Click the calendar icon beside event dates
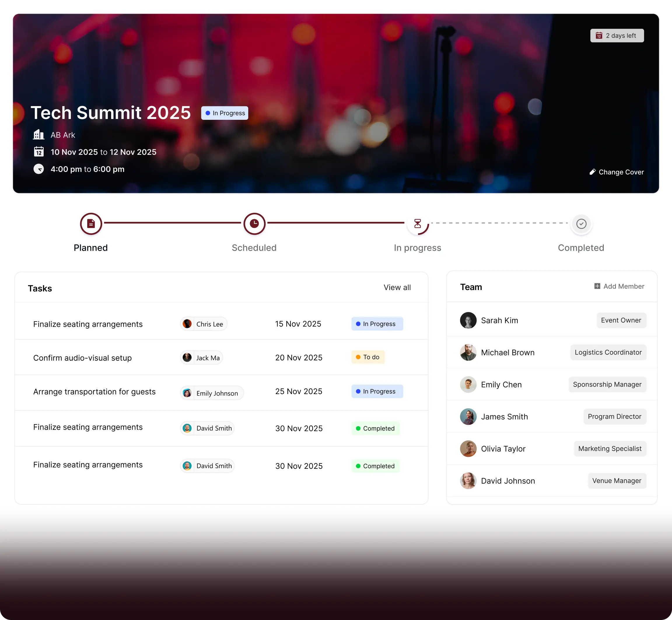 point(39,152)
